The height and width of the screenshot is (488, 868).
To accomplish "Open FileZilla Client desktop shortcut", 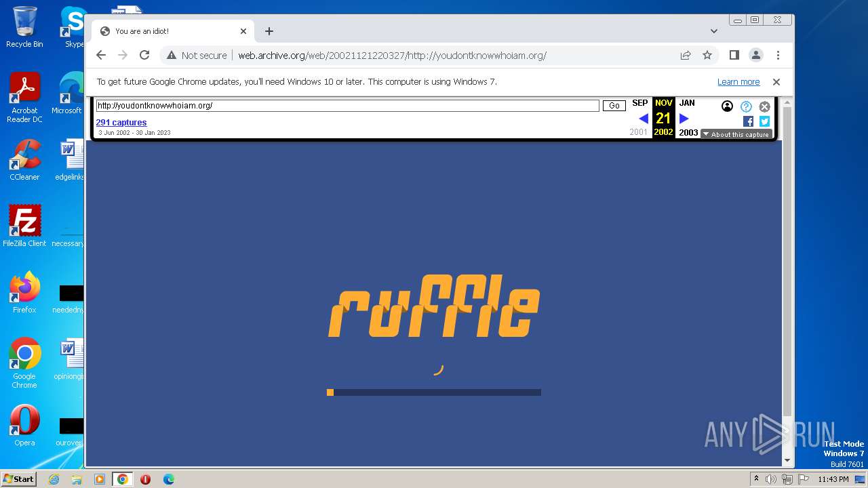I will [24, 226].
